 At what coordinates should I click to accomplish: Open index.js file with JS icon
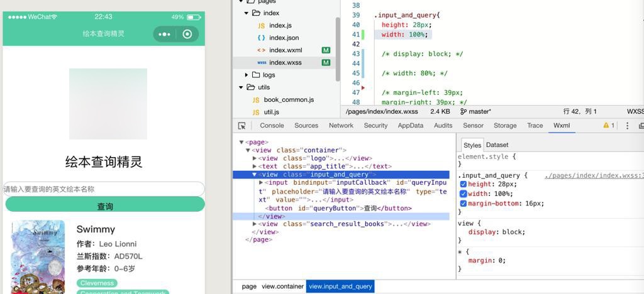coord(280,26)
